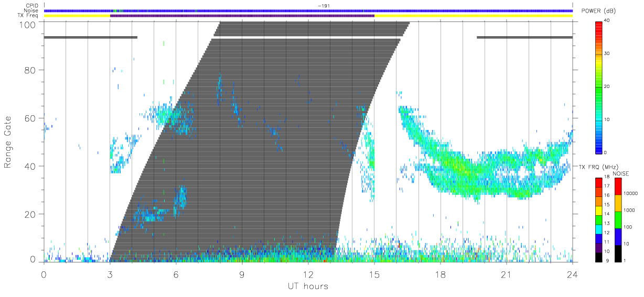Click the noise scale label 1000
644x297 pixels.
(628, 210)
